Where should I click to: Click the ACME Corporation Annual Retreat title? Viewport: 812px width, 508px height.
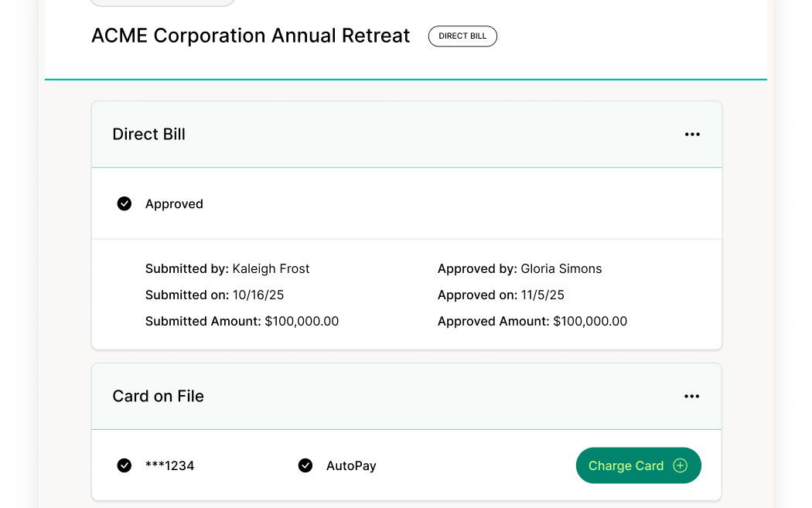(251, 36)
